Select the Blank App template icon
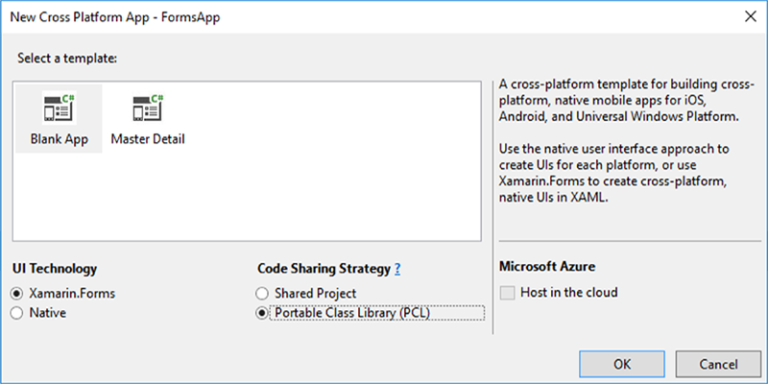This screenshot has width=768, height=384. (x=59, y=107)
